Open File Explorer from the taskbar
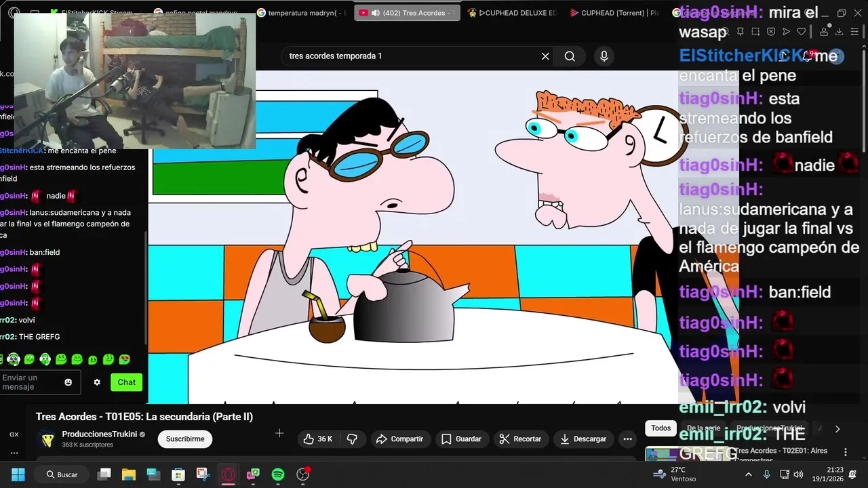Image resolution: width=868 pixels, height=488 pixels. point(129,474)
